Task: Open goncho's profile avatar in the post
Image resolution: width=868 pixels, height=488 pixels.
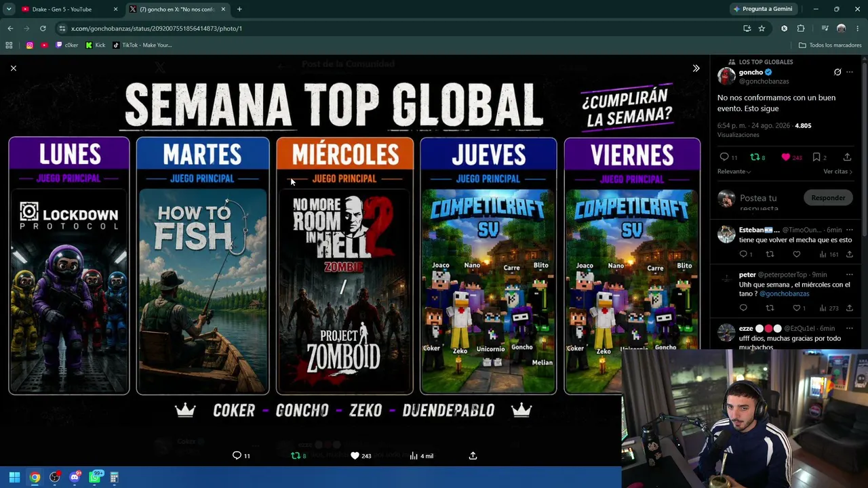Action: 726,76
